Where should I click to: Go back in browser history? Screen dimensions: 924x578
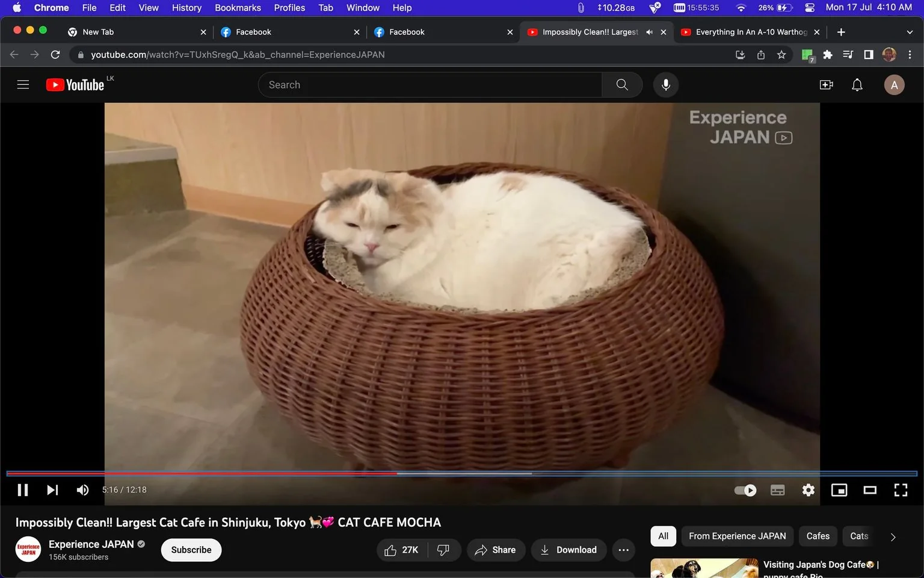coord(14,55)
